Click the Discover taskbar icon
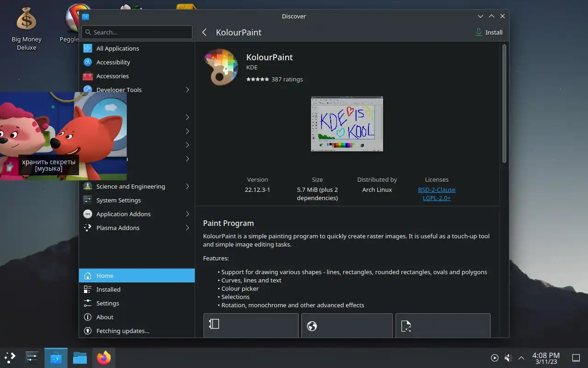Image resolution: width=588 pixels, height=368 pixels. pyautogui.click(x=56, y=357)
